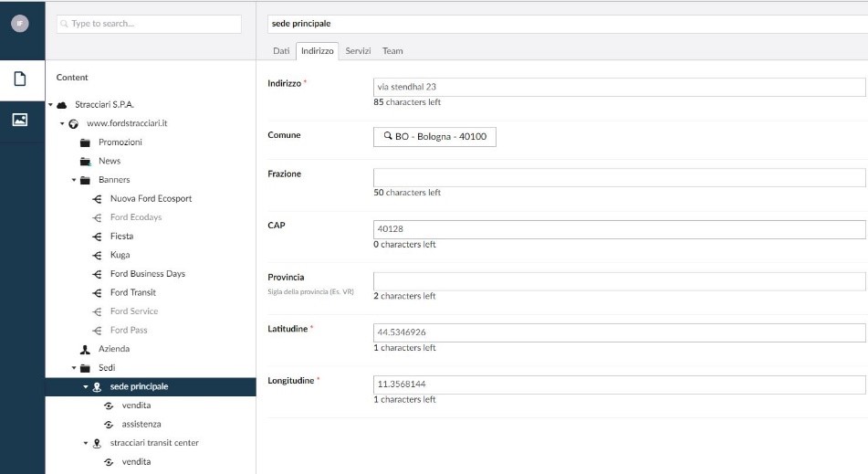This screenshot has height=474, width=868.
Task: Select the Ford Business Days banner
Action: pyautogui.click(x=147, y=274)
